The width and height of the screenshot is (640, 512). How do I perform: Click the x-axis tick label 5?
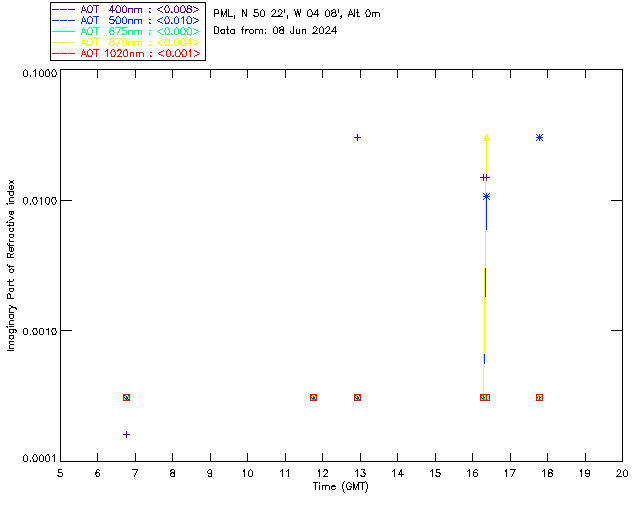coord(60,473)
